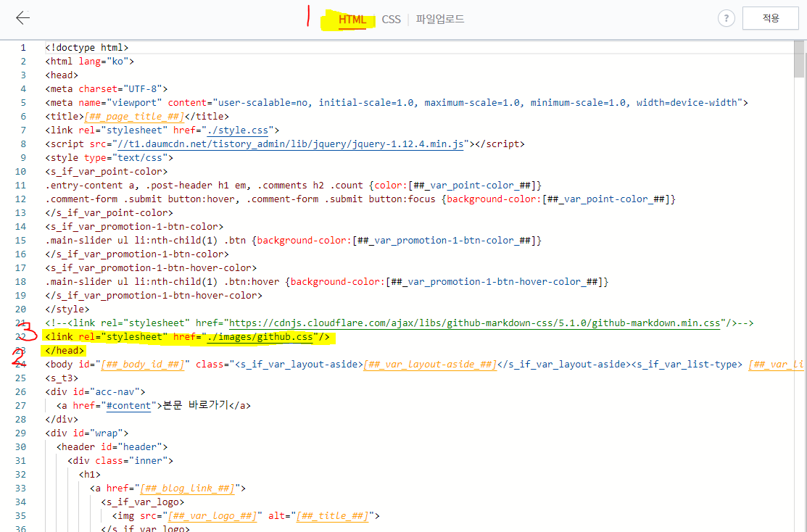
Task: Click the [##_var_layout-aside_##] placeholder
Action: (x=430, y=365)
